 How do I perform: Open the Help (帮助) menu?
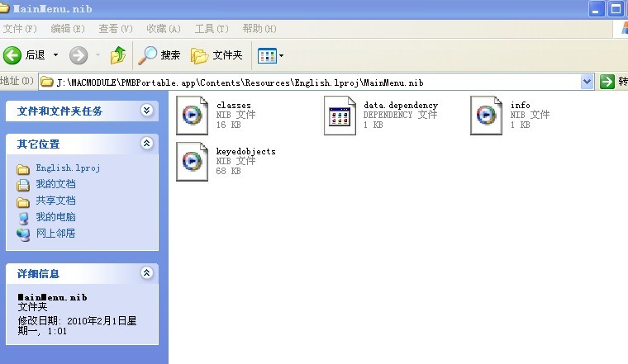tap(259, 29)
